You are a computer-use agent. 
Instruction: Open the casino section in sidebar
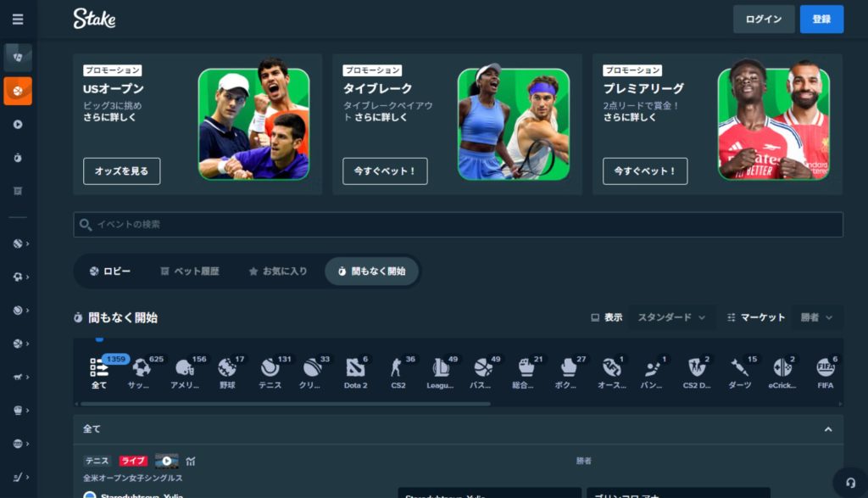pyautogui.click(x=18, y=58)
